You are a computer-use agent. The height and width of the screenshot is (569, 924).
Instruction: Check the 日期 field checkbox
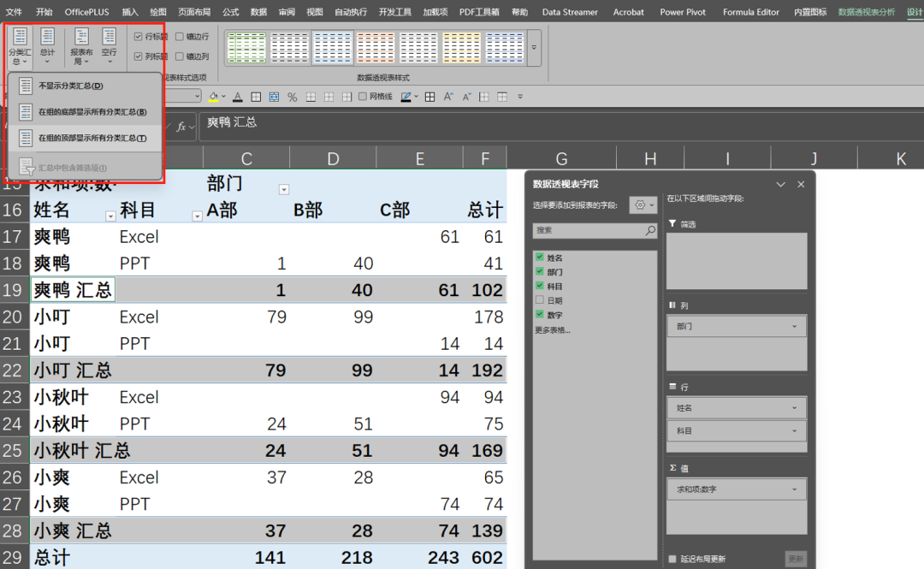539,300
